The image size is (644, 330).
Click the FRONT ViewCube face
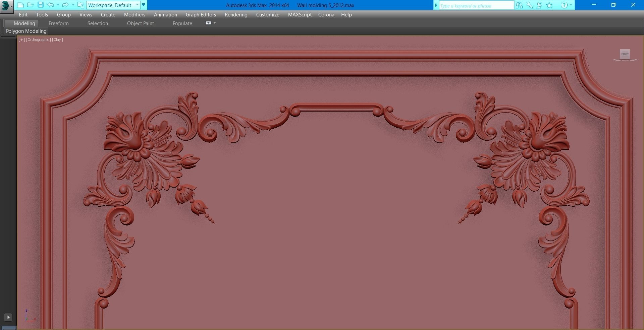(625, 54)
